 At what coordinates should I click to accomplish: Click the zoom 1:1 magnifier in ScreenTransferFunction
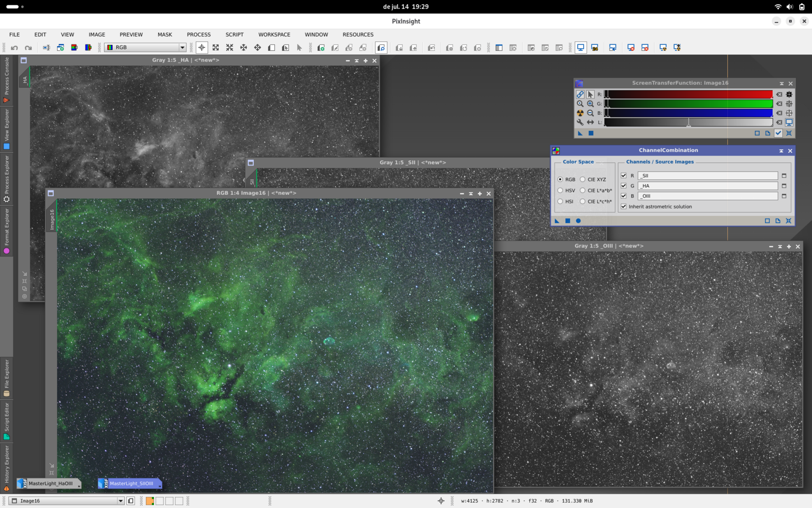(580, 104)
